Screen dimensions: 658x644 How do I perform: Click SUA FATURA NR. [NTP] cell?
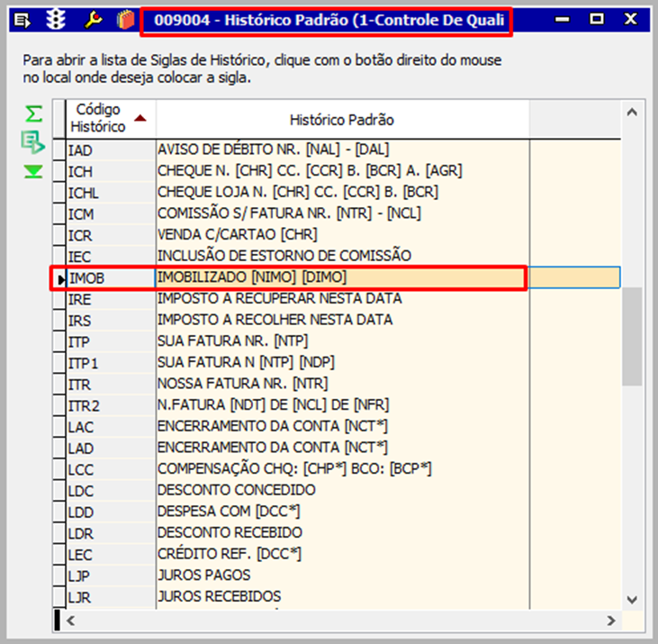(x=342, y=341)
